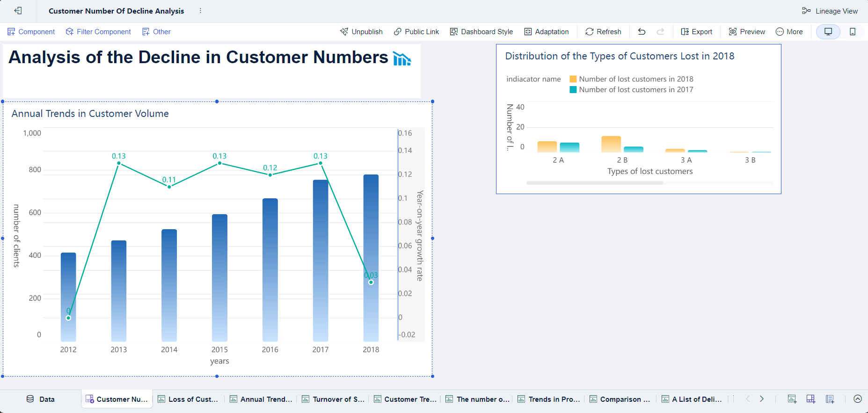Open the Component menu
Image resolution: width=868 pixels, height=413 pixels.
(31, 31)
